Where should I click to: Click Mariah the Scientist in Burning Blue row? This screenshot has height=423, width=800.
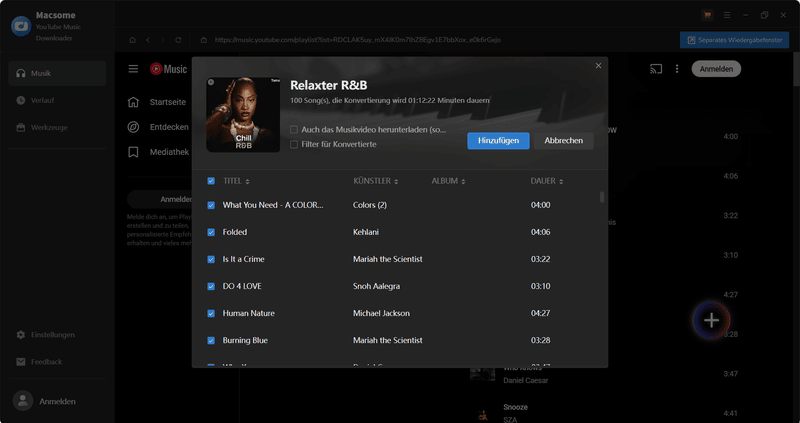pos(388,340)
